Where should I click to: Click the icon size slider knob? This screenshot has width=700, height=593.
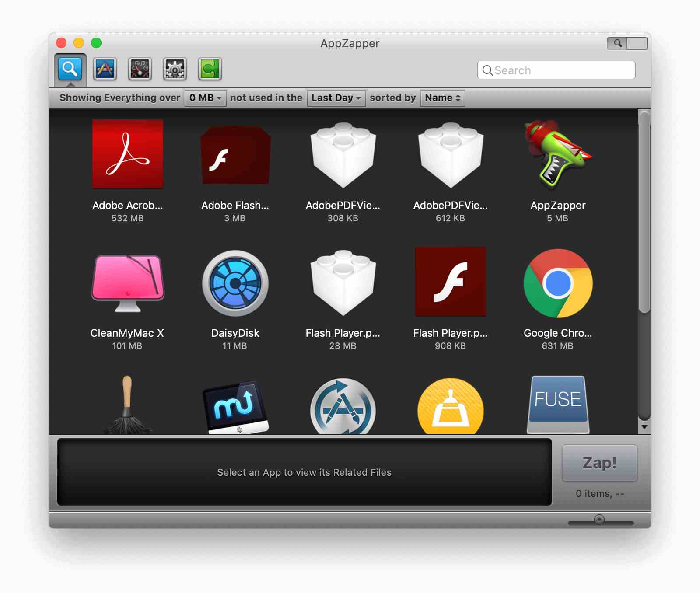[x=599, y=519]
